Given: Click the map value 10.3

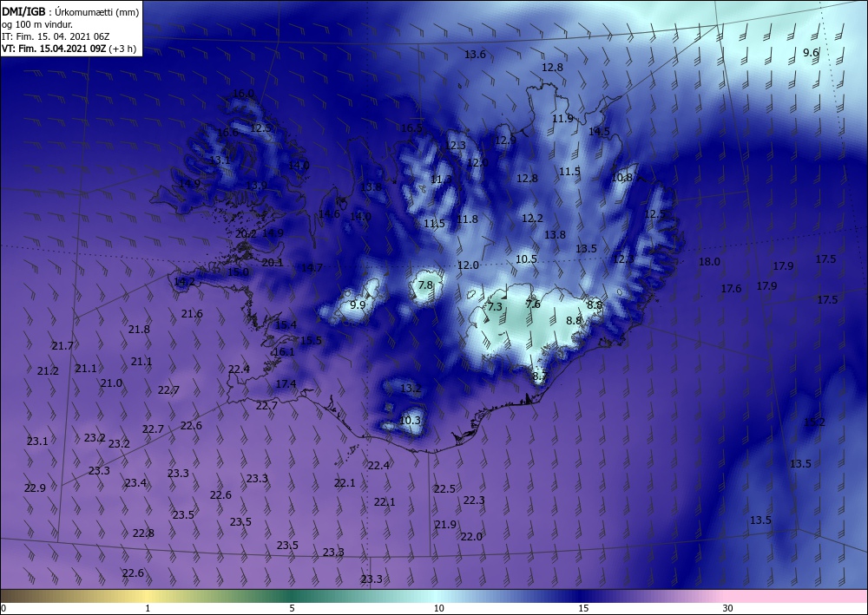Looking at the screenshot, I should [410, 421].
